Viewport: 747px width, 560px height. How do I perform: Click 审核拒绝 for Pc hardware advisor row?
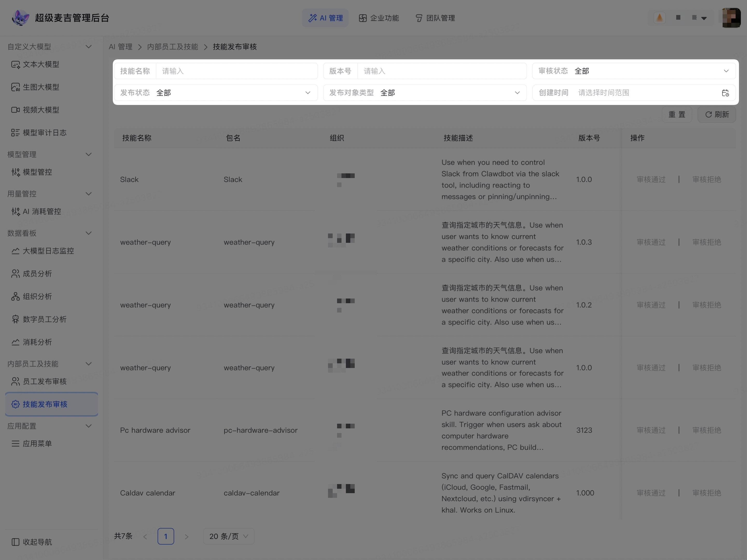[x=707, y=430]
